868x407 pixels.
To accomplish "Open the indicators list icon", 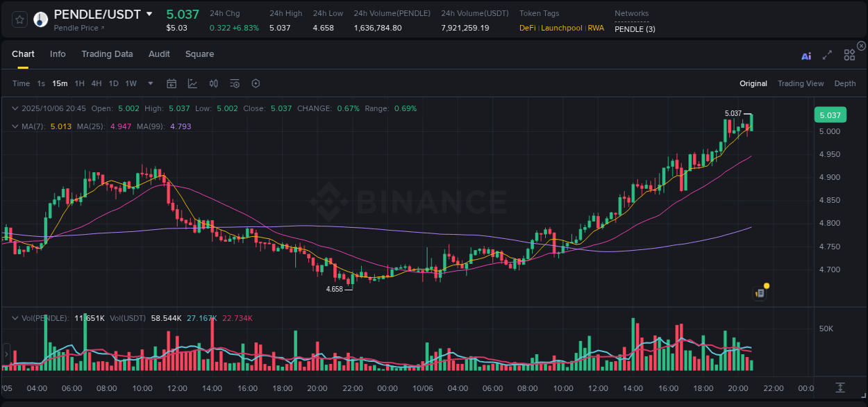I will pos(234,83).
